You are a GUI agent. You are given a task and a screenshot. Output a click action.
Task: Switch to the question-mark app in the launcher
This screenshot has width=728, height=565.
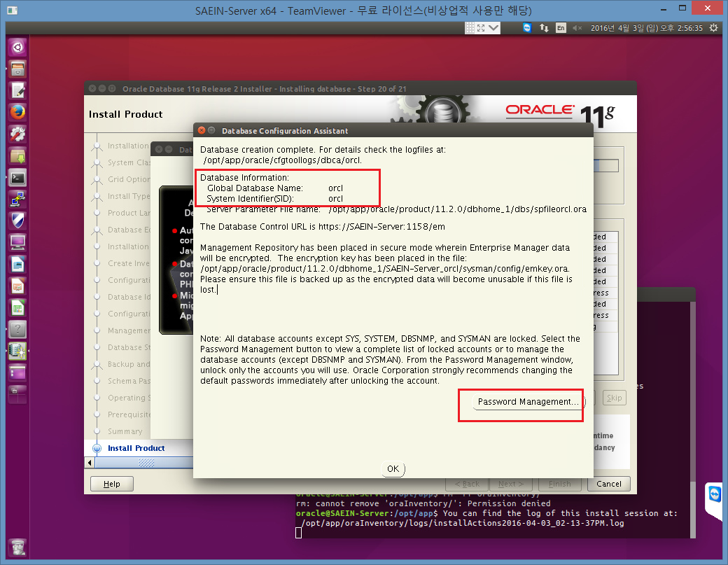coord(17,329)
